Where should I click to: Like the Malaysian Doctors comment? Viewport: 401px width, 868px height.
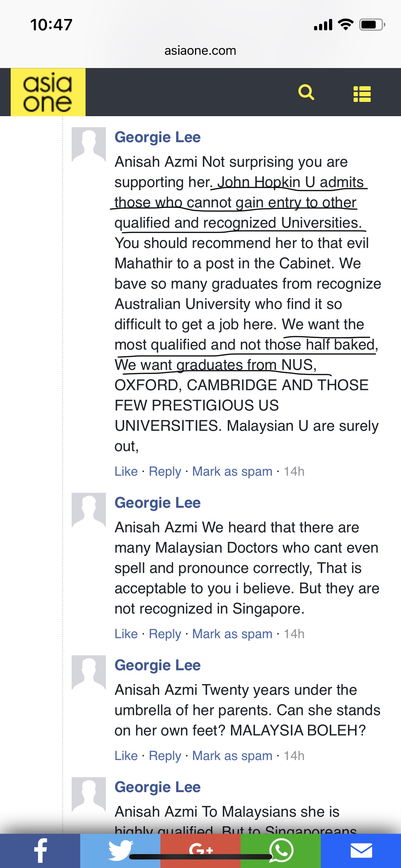[126, 634]
